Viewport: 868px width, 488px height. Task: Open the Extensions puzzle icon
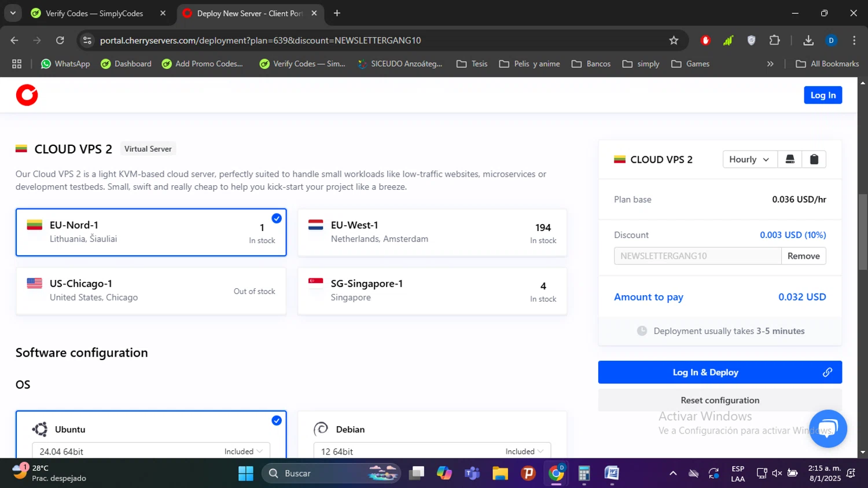pos(774,41)
